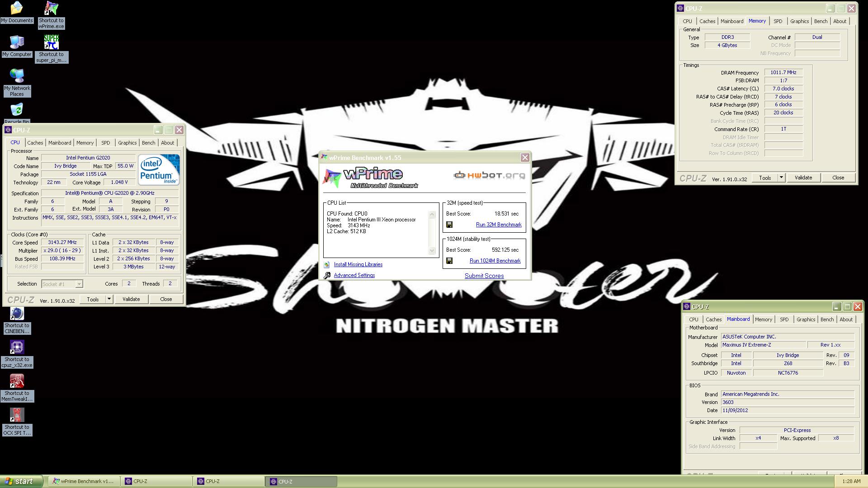This screenshot has height=488, width=868.
Task: Click the Install Missing Libraries icon
Action: (327, 265)
